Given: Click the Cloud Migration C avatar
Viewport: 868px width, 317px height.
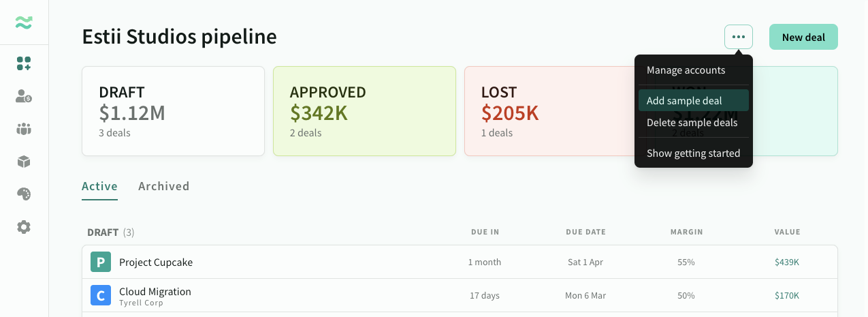Looking at the screenshot, I should (x=101, y=295).
